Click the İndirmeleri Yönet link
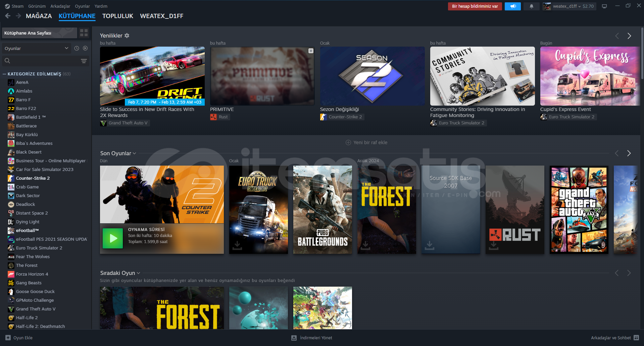The height and width of the screenshot is (346, 644). click(316, 338)
